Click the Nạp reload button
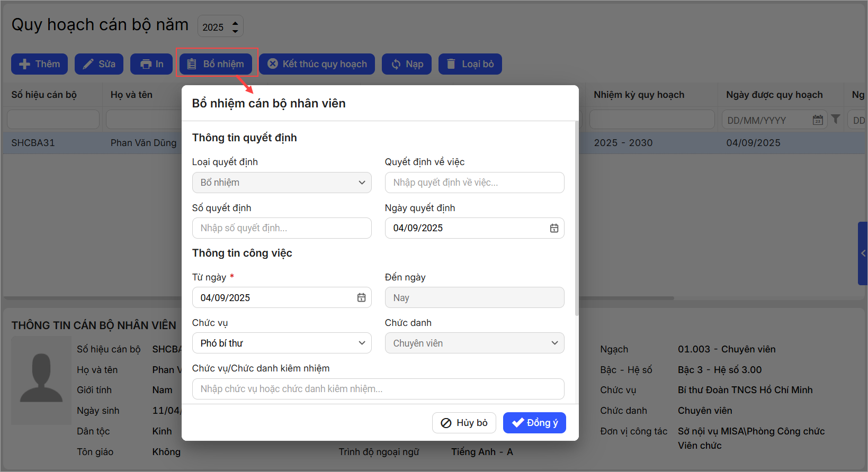This screenshot has width=868, height=472. [407, 64]
